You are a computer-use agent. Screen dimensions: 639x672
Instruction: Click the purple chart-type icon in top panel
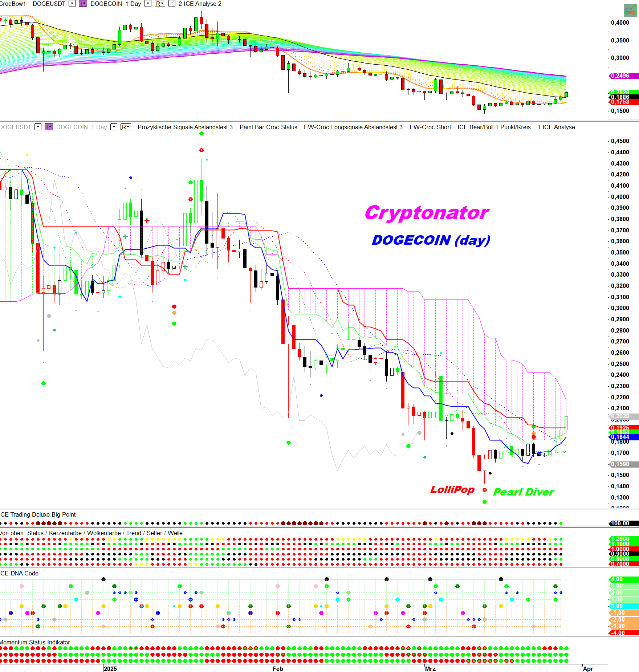83,4
